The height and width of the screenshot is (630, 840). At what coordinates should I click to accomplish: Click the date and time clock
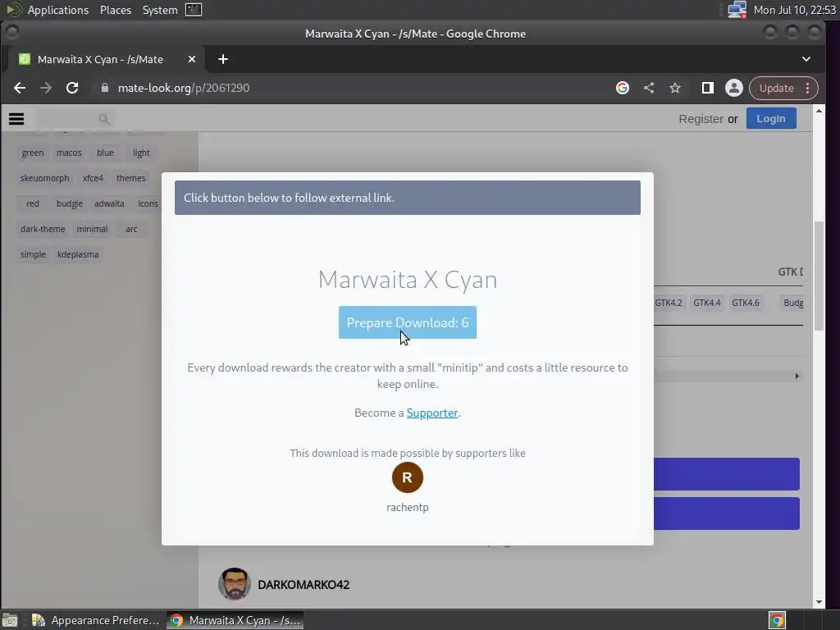coord(794,10)
